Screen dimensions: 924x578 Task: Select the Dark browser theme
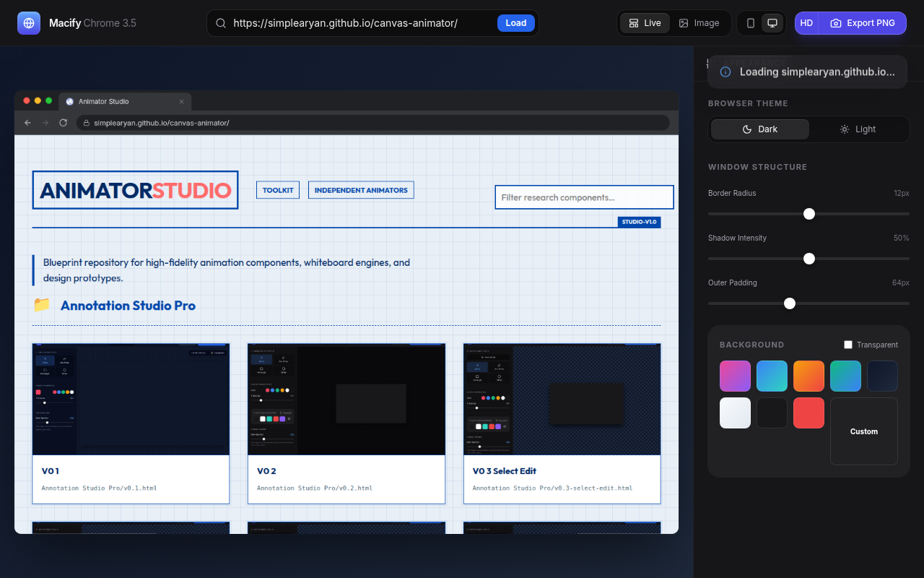pos(759,129)
